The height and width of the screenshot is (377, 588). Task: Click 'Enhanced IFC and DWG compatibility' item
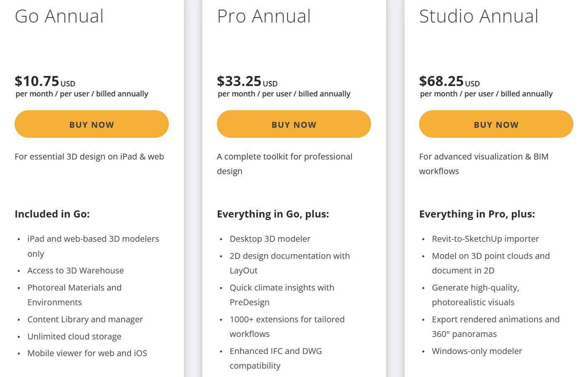click(276, 358)
